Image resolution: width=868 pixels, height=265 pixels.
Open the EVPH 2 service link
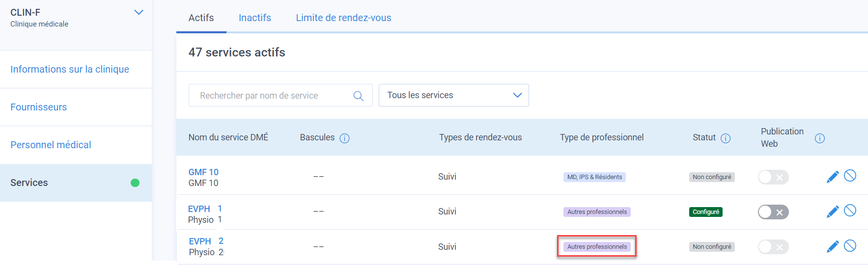coord(206,241)
